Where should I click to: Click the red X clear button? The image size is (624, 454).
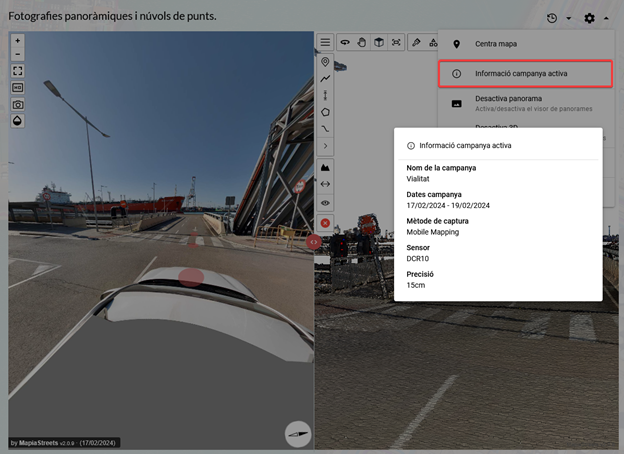tap(325, 223)
